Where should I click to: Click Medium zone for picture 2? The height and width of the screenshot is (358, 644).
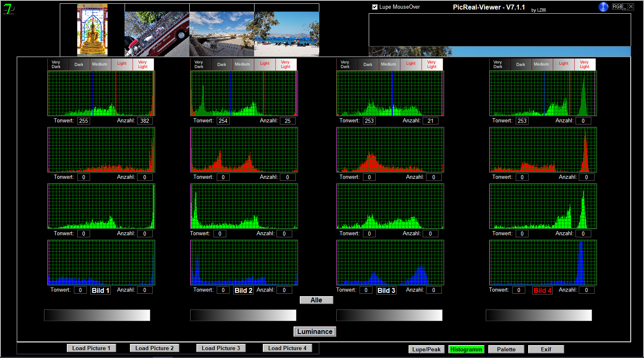pyautogui.click(x=243, y=64)
